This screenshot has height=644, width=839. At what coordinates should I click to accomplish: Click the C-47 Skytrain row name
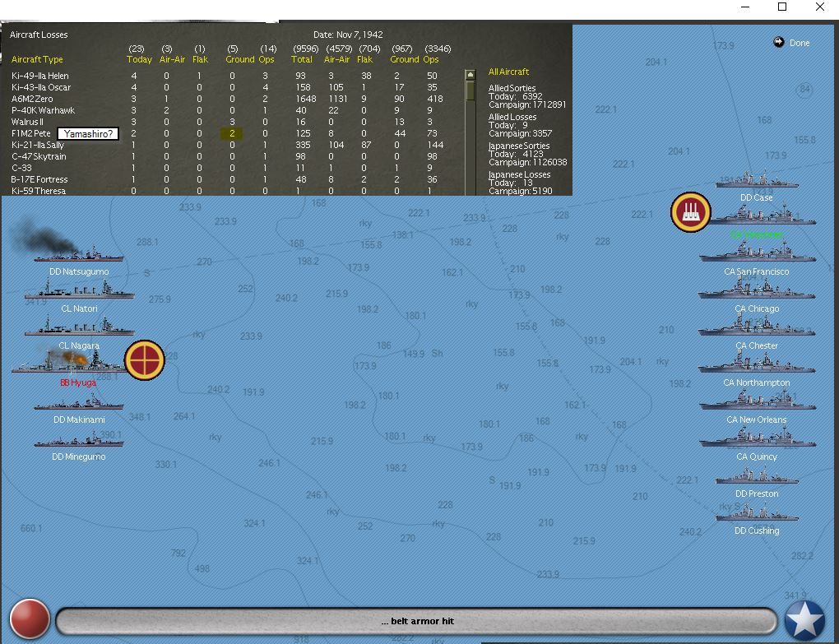tap(39, 157)
